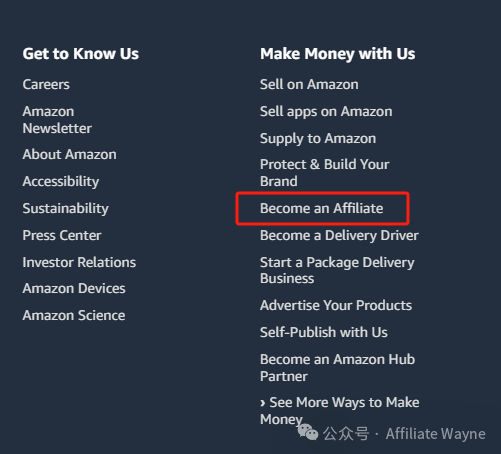The height and width of the screenshot is (454, 501).
Task: Open Protect & Build Your Brand
Action: click(324, 173)
